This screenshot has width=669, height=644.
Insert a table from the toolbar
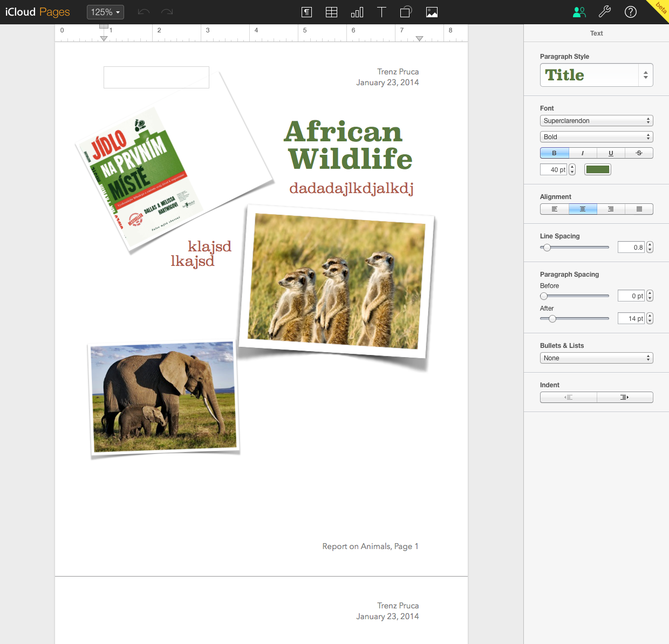tap(331, 12)
